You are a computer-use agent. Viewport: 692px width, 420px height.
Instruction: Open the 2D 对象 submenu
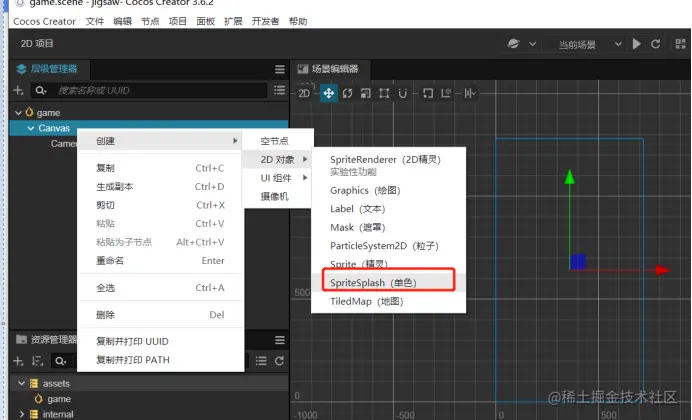278,159
